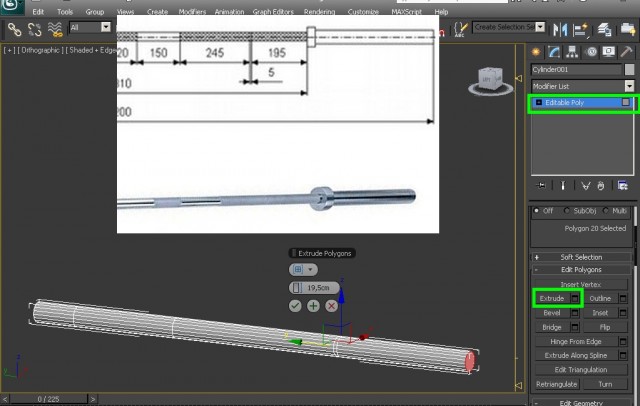Activate the Align tool

pos(580,29)
